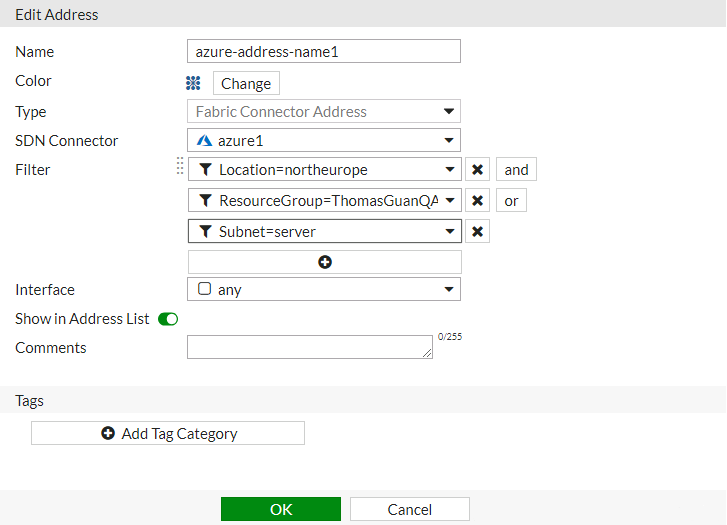Viewport: 727px width, 525px height.
Task: Toggle the 'and' filter operator
Action: (516, 170)
